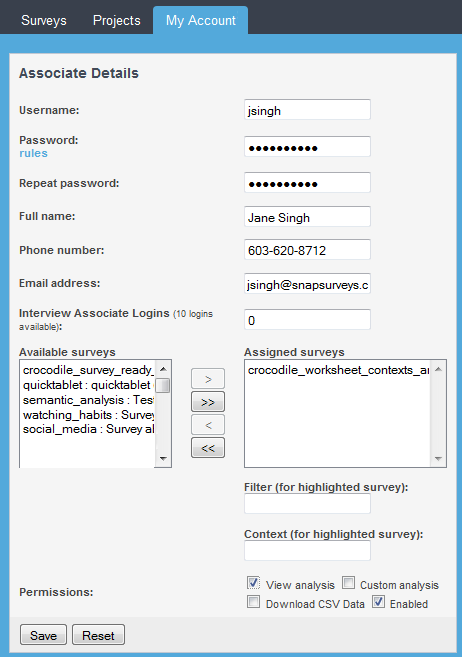
Task: Tick the Download CSV Data checkbox
Action: (x=253, y=602)
